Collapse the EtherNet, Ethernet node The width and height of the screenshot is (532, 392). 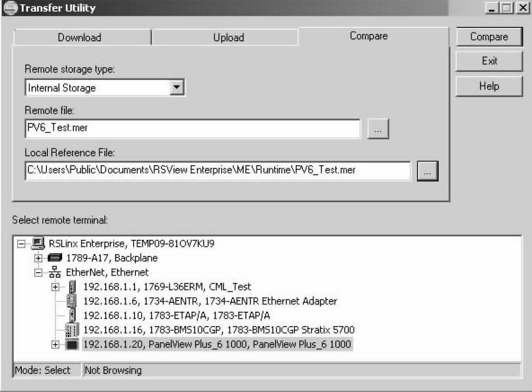click(38, 272)
